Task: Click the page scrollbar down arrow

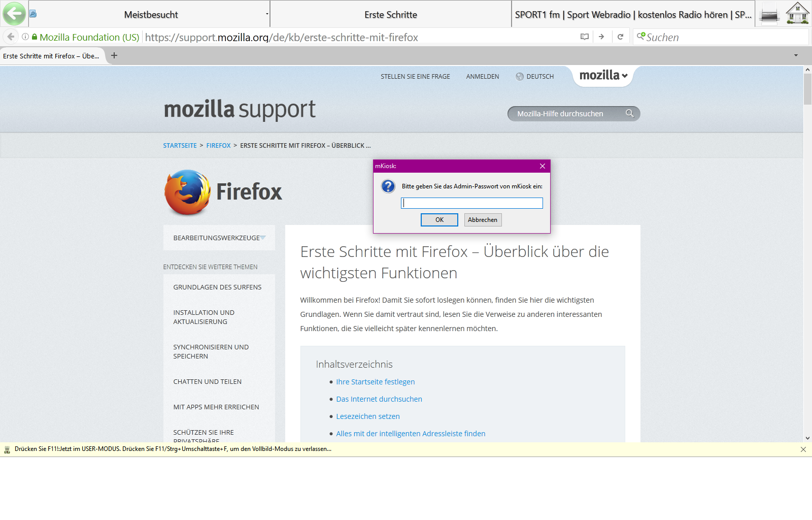Action: pyautogui.click(x=807, y=438)
